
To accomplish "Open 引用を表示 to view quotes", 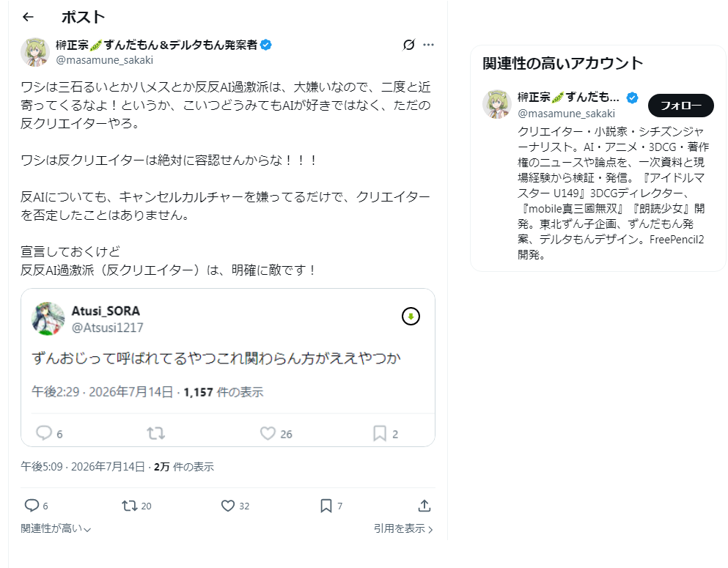I will pyautogui.click(x=403, y=528).
